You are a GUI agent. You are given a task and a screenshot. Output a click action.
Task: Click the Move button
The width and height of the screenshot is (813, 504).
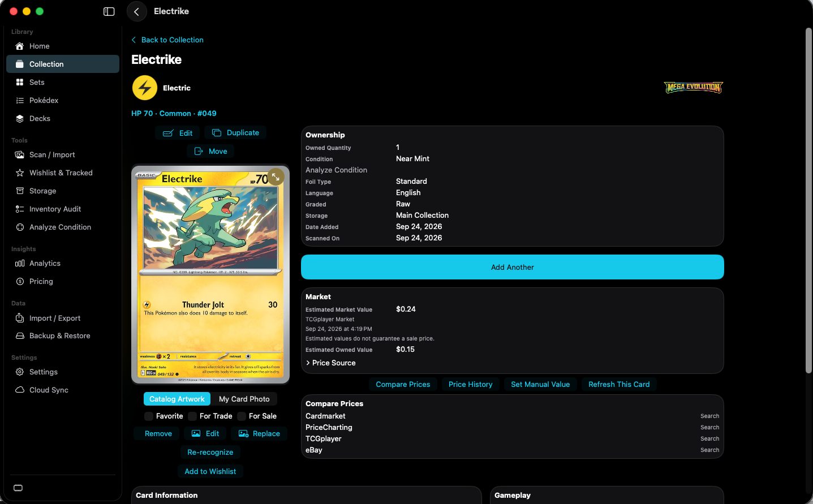pyautogui.click(x=210, y=151)
